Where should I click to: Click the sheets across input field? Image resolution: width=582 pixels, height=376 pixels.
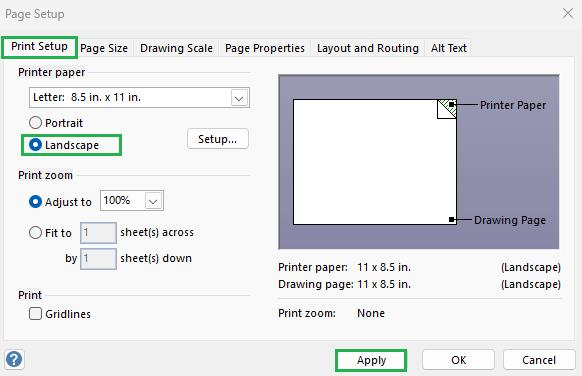coord(98,233)
